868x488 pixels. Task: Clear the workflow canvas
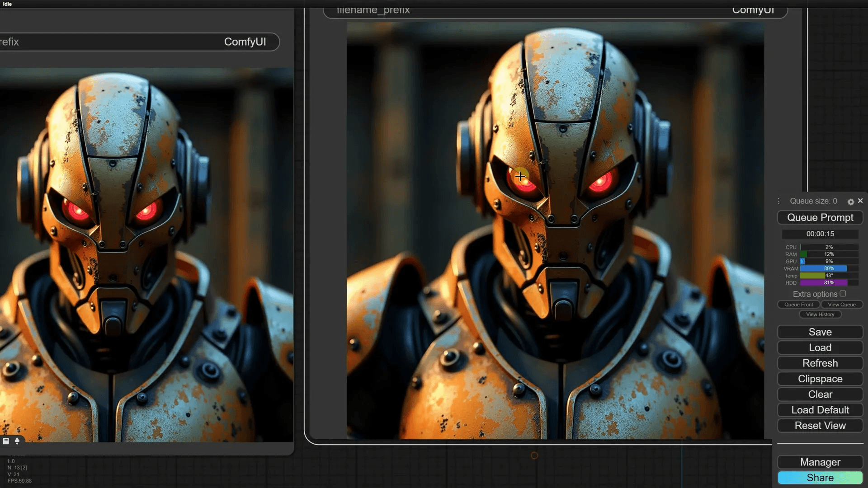(820, 394)
